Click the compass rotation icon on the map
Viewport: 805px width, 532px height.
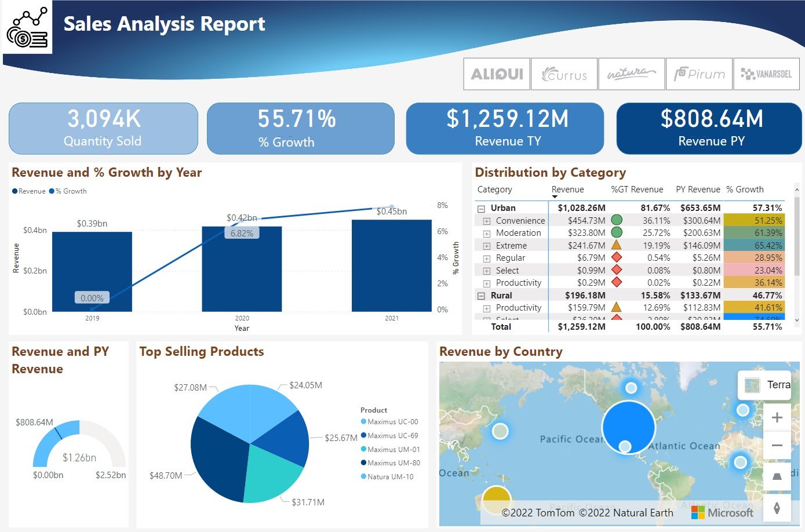point(777,505)
